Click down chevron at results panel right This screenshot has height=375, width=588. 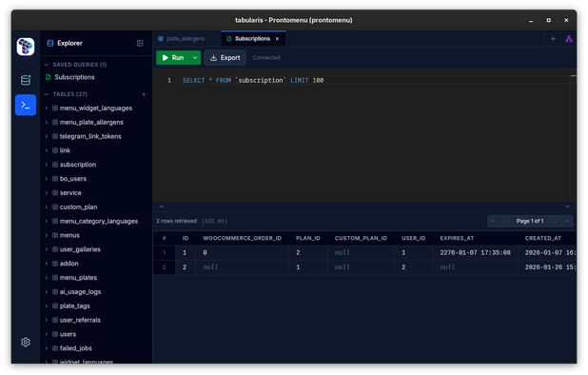(x=568, y=207)
